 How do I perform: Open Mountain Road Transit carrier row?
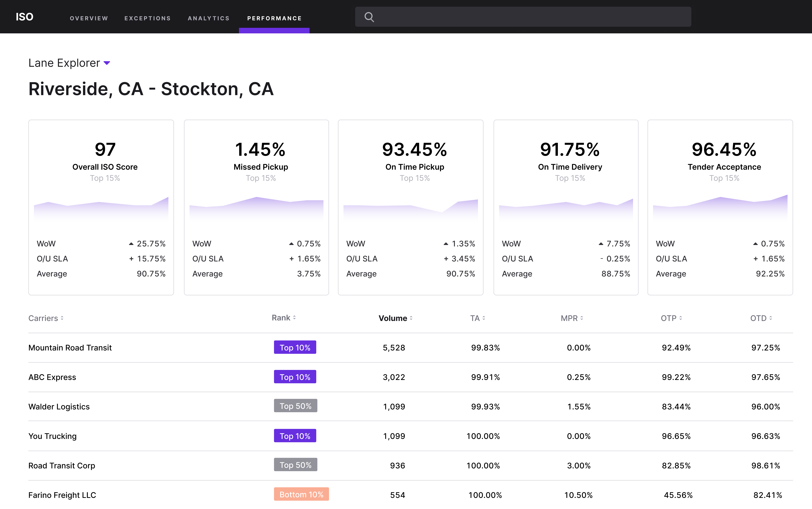click(411, 348)
